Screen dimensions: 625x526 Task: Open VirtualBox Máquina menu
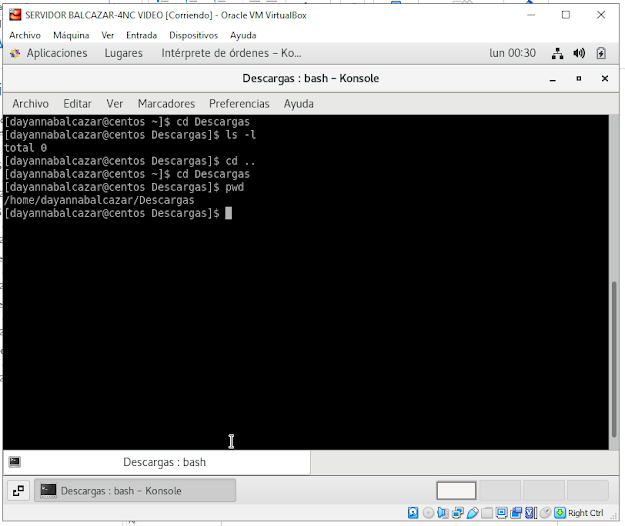[71, 35]
